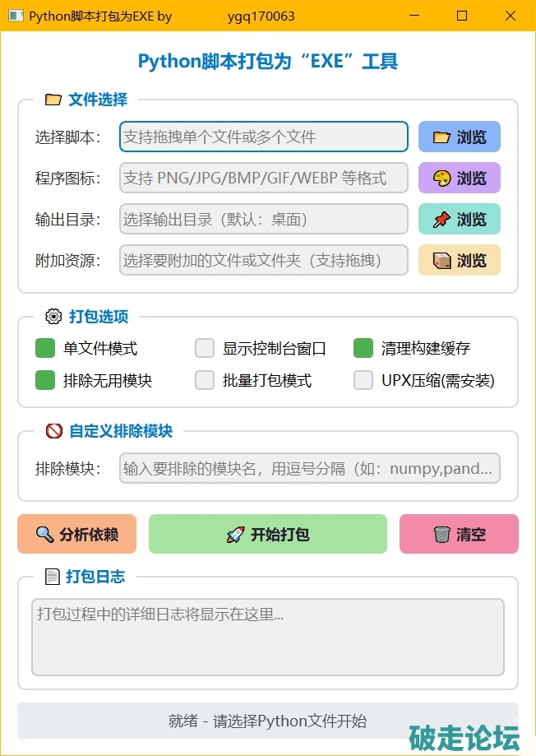The image size is (536, 756).
Task: Select the 输出目录 text field
Action: (263, 220)
